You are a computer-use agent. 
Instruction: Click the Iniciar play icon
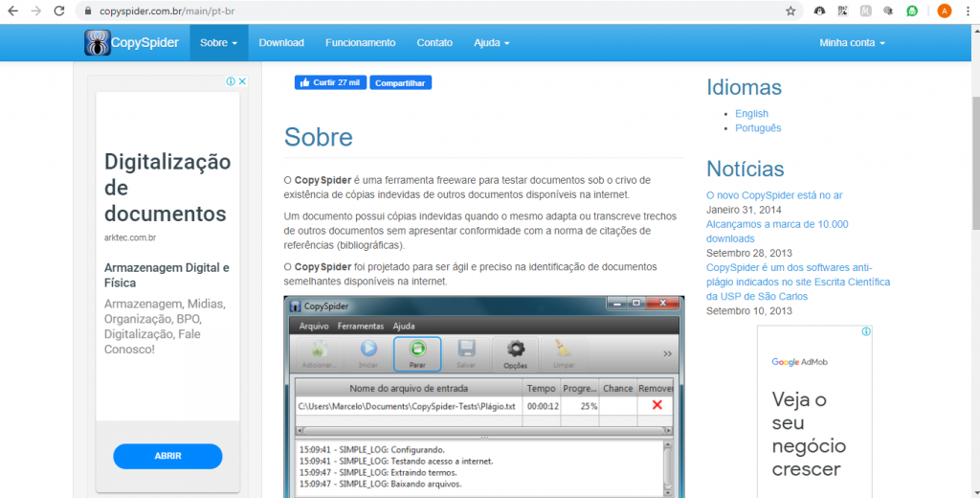tap(368, 354)
